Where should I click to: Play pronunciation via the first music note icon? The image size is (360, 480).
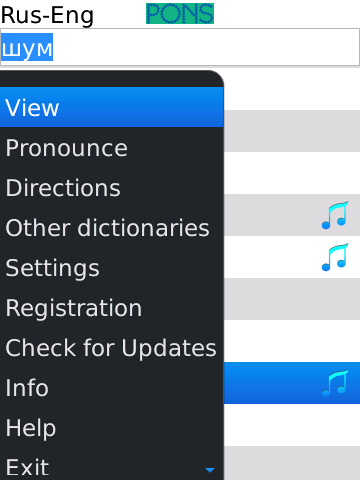click(335, 215)
